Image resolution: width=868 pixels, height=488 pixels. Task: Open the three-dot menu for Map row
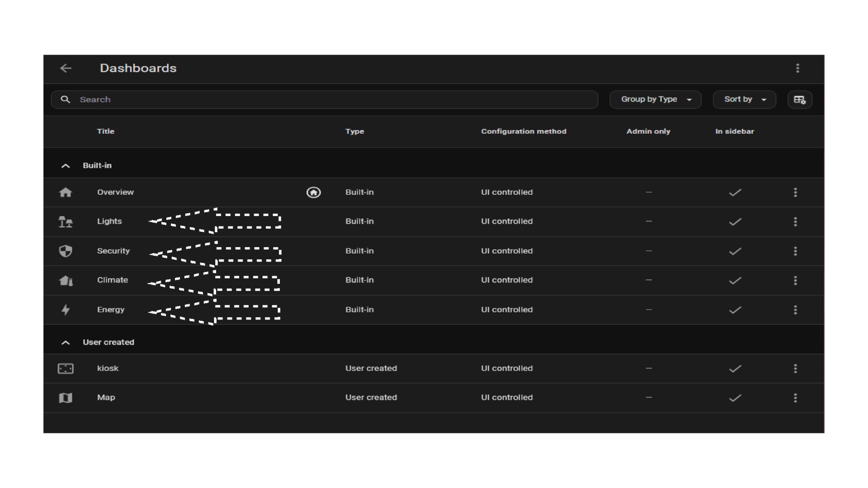point(795,398)
